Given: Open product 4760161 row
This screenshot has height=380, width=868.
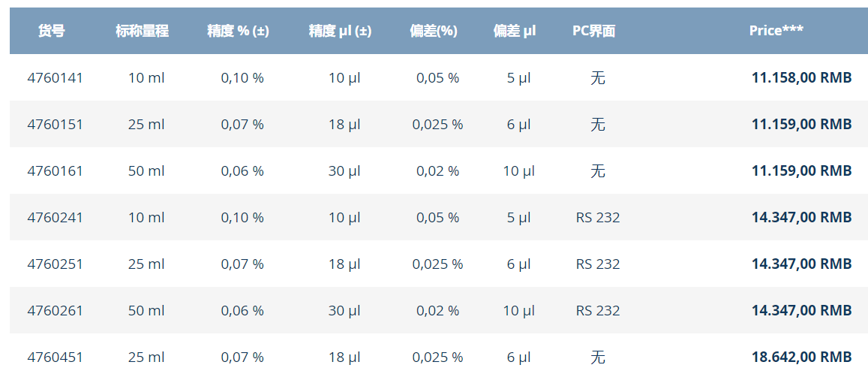Looking at the screenshot, I should 438,171.
